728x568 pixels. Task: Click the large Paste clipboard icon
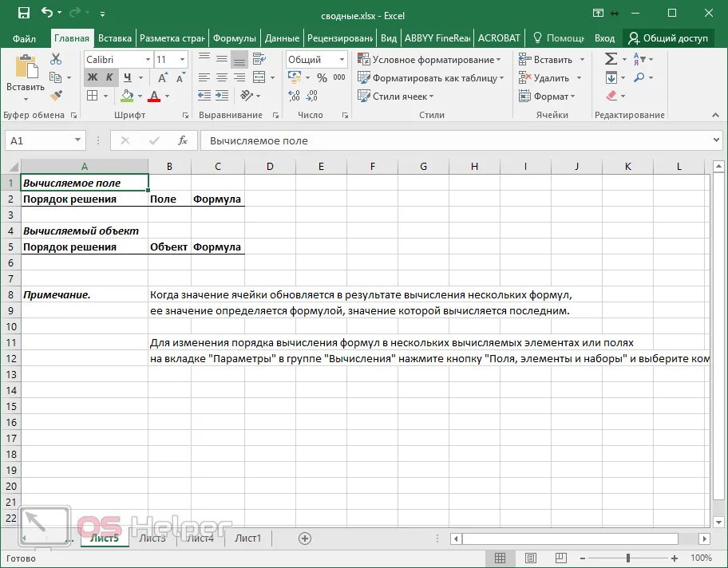click(x=26, y=66)
